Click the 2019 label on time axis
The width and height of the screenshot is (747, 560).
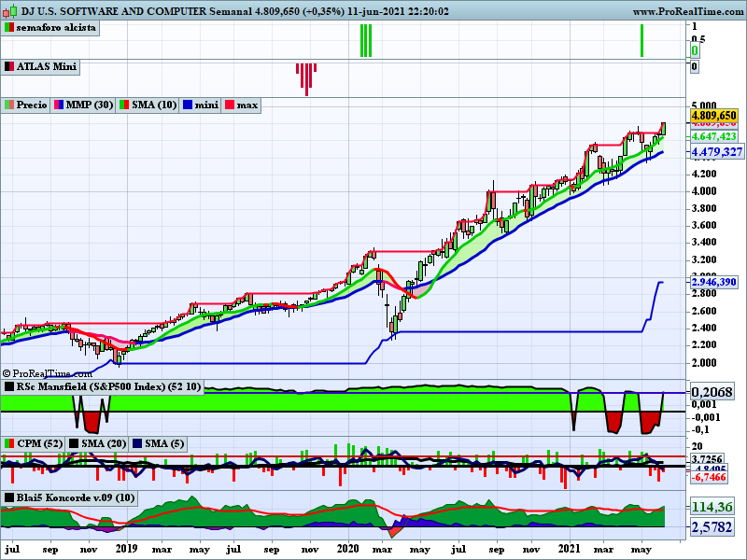click(127, 549)
